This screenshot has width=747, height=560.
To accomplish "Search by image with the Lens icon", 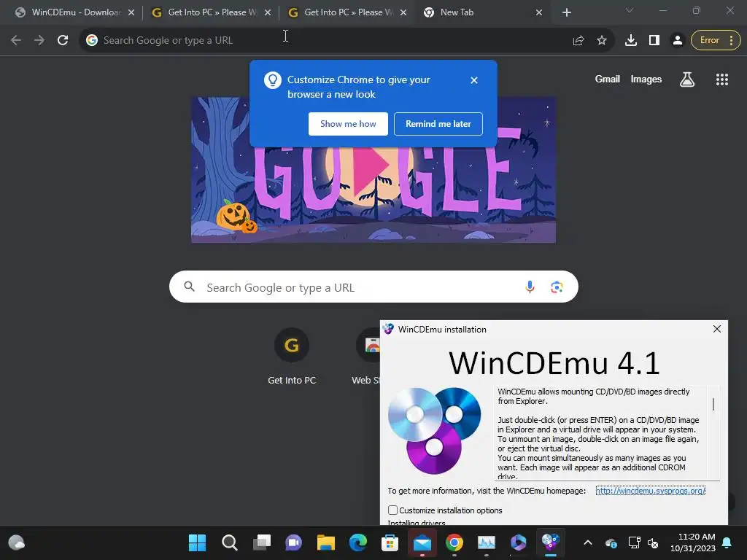I will tap(557, 287).
